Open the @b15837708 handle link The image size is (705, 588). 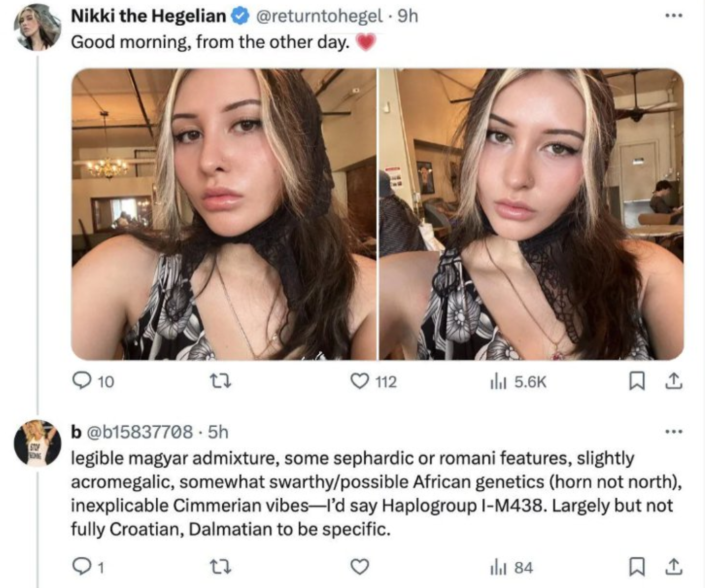[x=139, y=432]
